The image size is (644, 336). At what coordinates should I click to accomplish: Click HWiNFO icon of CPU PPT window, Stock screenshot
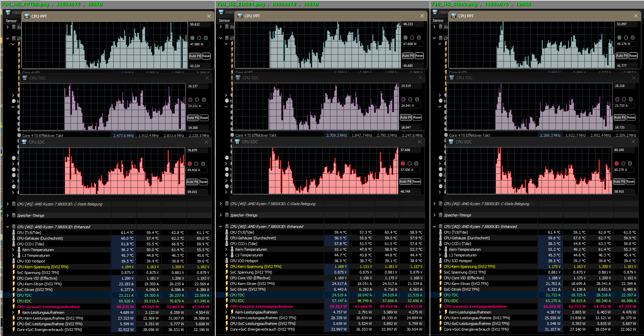(453, 16)
